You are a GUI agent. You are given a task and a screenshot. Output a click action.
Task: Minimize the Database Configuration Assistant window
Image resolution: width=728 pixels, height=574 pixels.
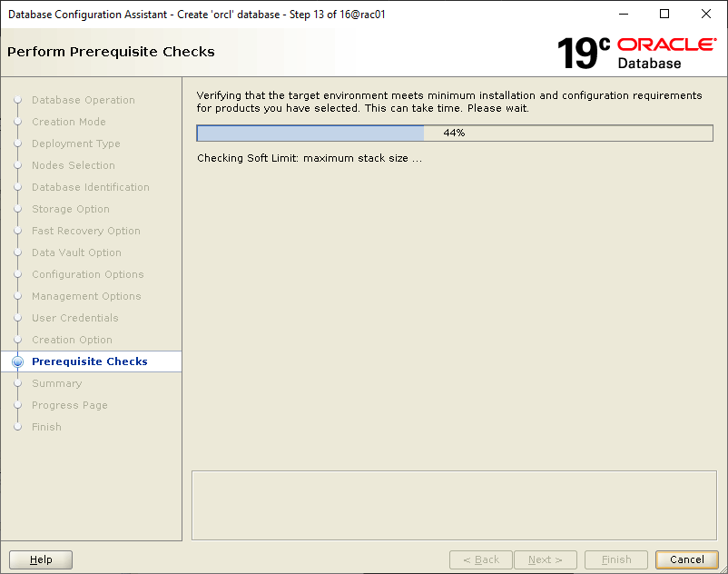tap(624, 14)
